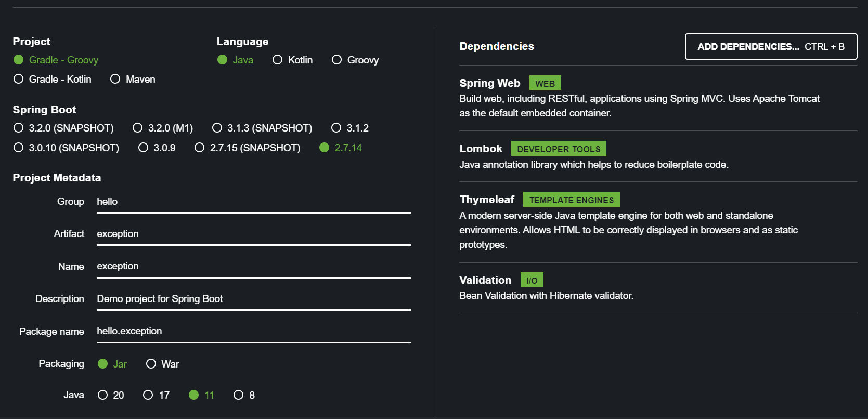Click the Lombok dependency title

click(x=481, y=149)
